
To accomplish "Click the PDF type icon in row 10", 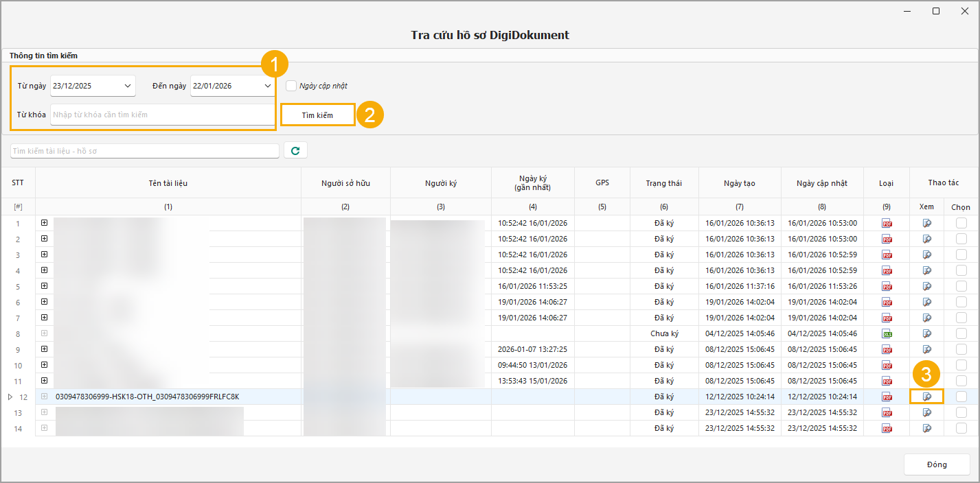I will (x=887, y=365).
